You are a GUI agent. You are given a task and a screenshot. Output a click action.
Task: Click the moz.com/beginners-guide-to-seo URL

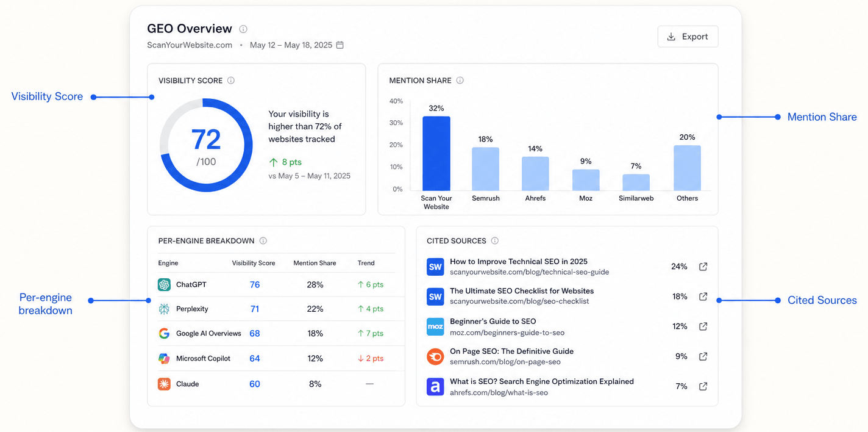coord(507,333)
